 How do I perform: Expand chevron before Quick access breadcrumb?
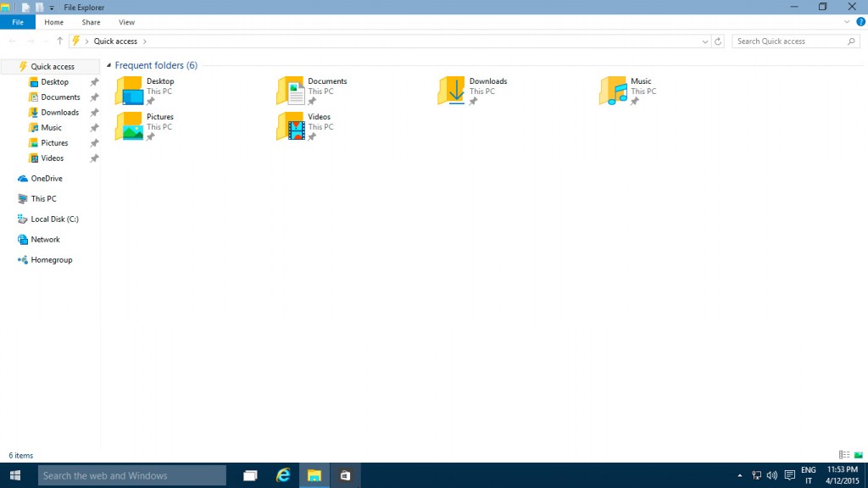(87, 42)
